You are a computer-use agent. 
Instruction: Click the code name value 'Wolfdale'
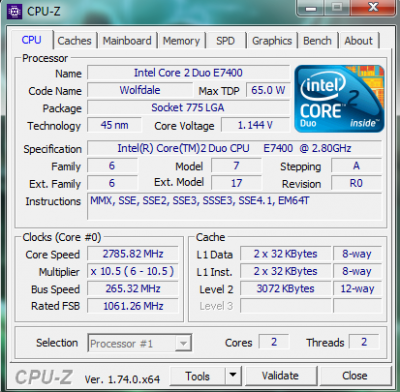point(140,90)
